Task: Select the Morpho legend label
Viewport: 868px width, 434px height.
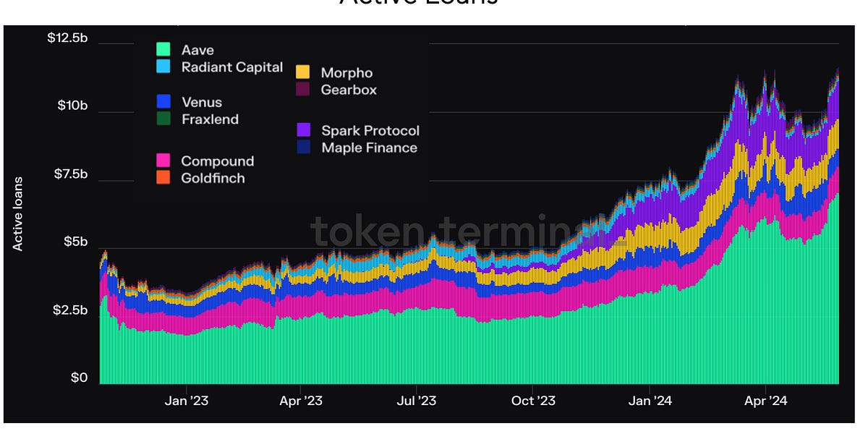Action: (346, 72)
